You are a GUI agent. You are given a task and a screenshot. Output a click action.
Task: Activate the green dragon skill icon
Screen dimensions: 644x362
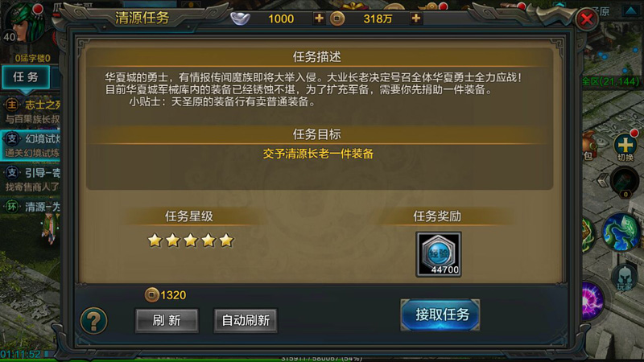621,232
